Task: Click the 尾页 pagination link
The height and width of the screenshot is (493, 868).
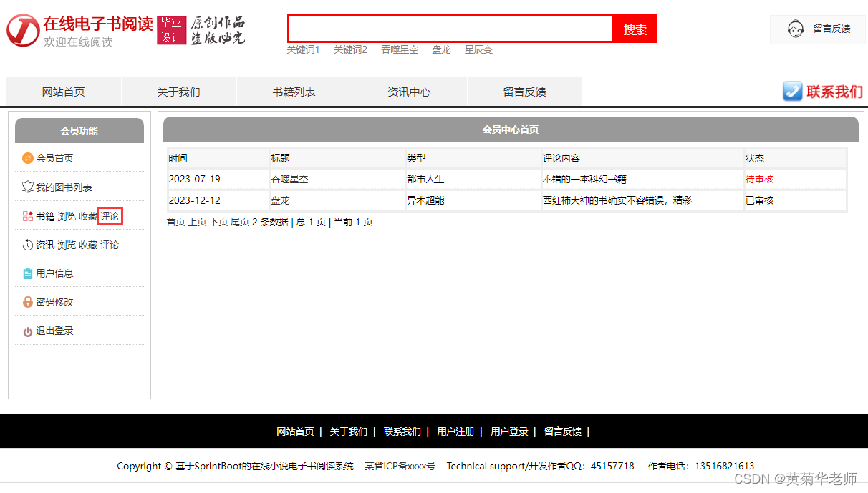Action: [x=240, y=222]
